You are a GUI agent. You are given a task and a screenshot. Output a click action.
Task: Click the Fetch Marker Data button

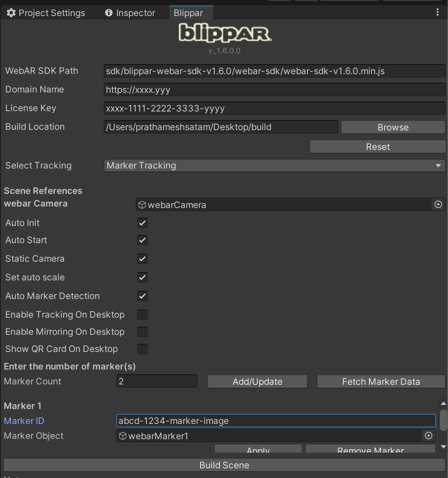pyautogui.click(x=381, y=382)
